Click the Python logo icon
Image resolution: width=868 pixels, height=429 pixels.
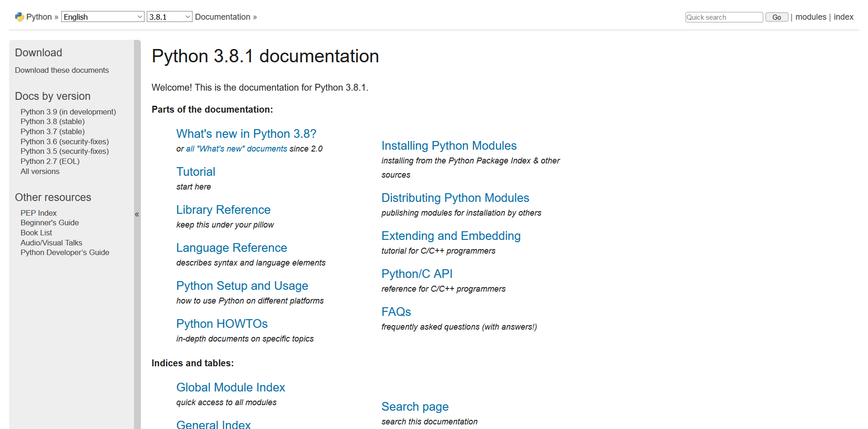[x=19, y=17]
